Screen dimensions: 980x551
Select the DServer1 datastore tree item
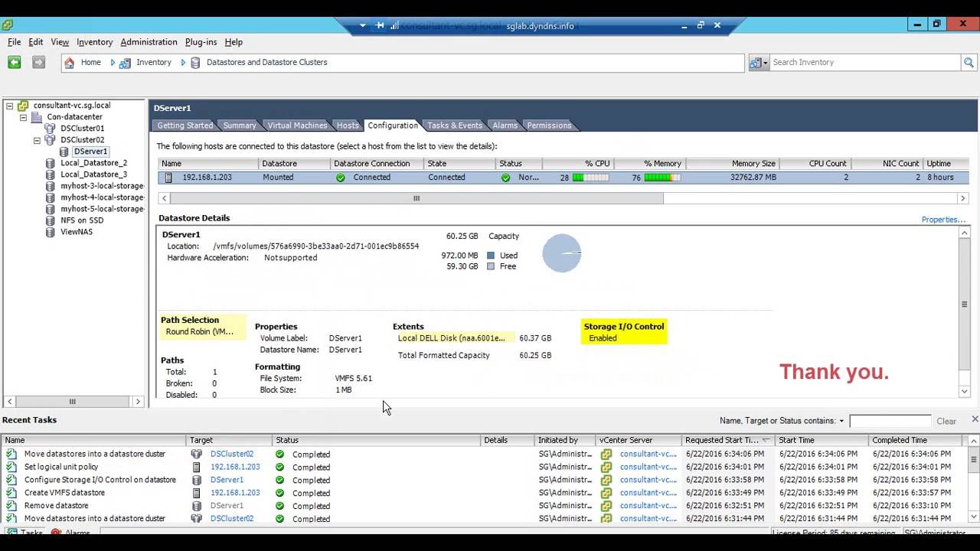91,152
